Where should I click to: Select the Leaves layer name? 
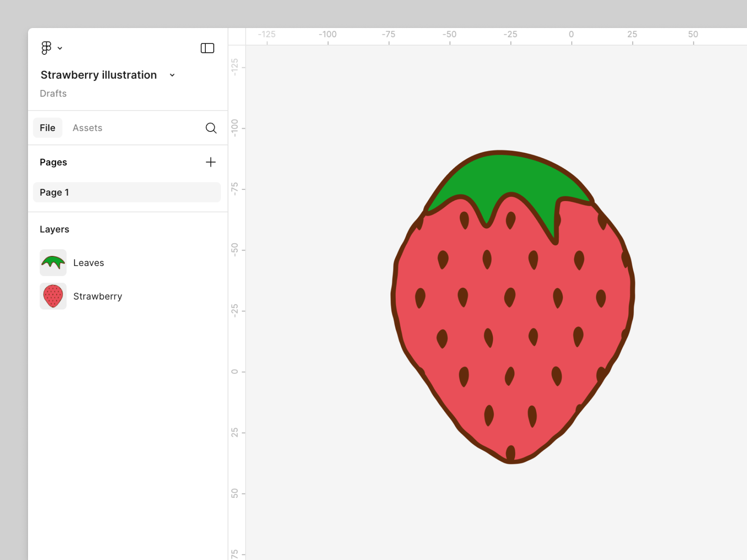click(x=89, y=262)
